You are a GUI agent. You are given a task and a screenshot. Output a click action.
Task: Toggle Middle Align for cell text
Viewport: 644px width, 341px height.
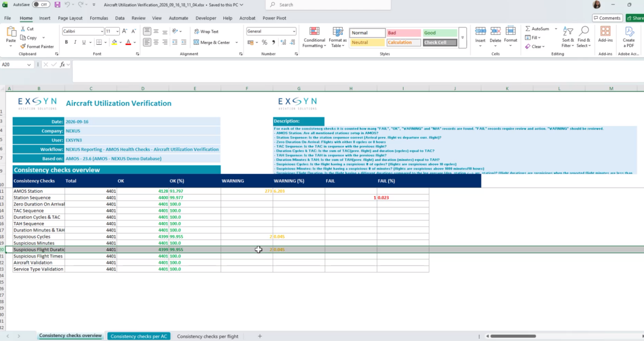click(x=156, y=31)
